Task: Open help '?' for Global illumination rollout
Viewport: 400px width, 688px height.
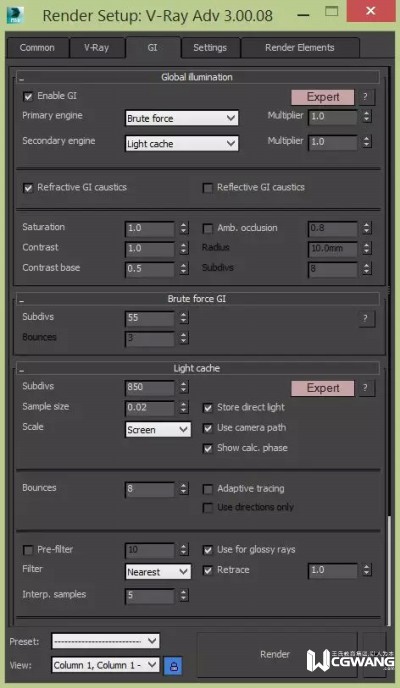Action: pyautogui.click(x=366, y=97)
